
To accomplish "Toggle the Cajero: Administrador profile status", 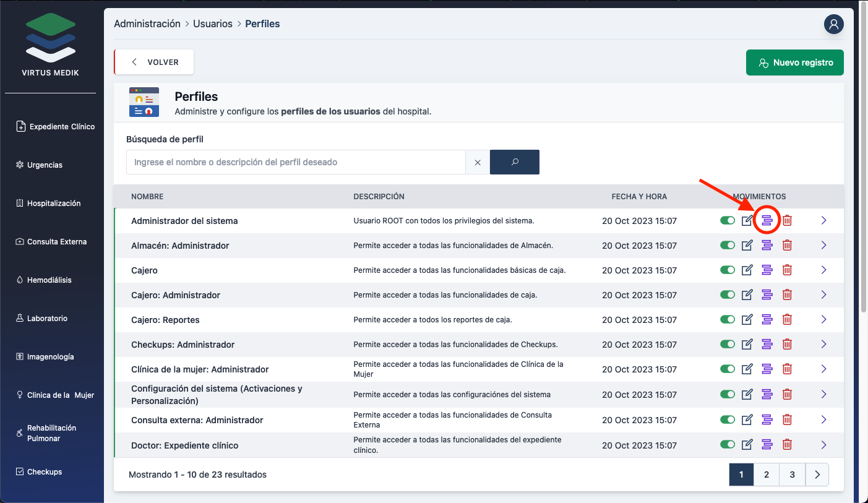I will tap(728, 295).
